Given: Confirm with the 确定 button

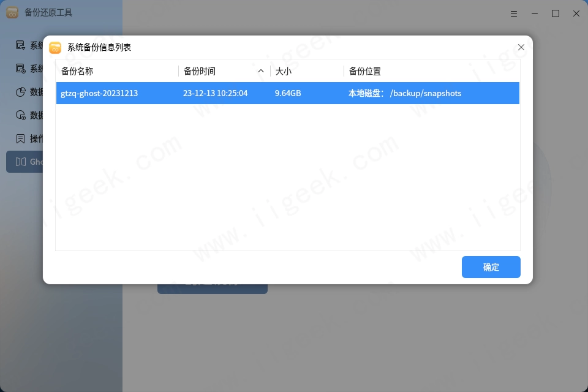Looking at the screenshot, I should click(x=491, y=267).
